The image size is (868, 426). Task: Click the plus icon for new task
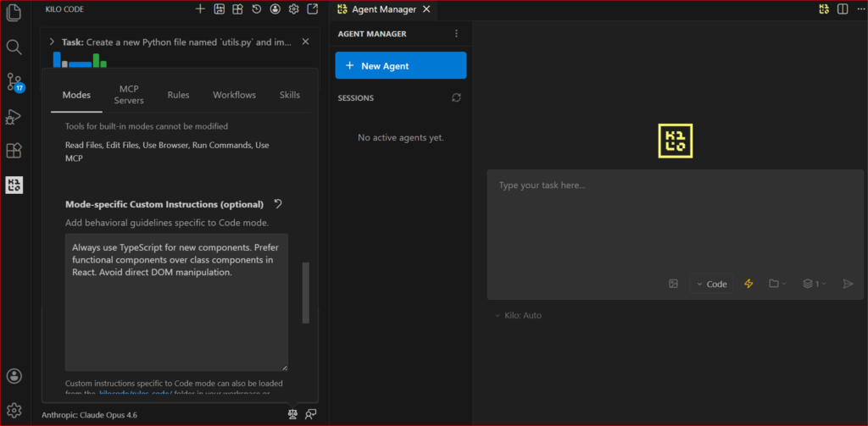coord(200,9)
